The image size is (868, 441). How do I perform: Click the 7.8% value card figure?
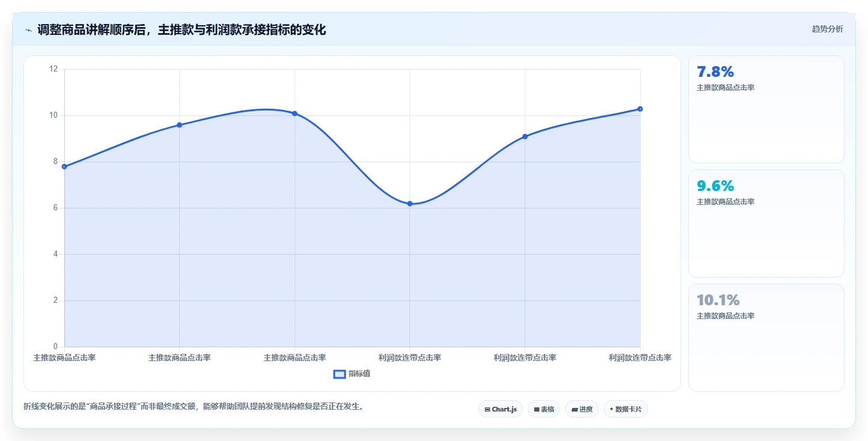point(715,72)
